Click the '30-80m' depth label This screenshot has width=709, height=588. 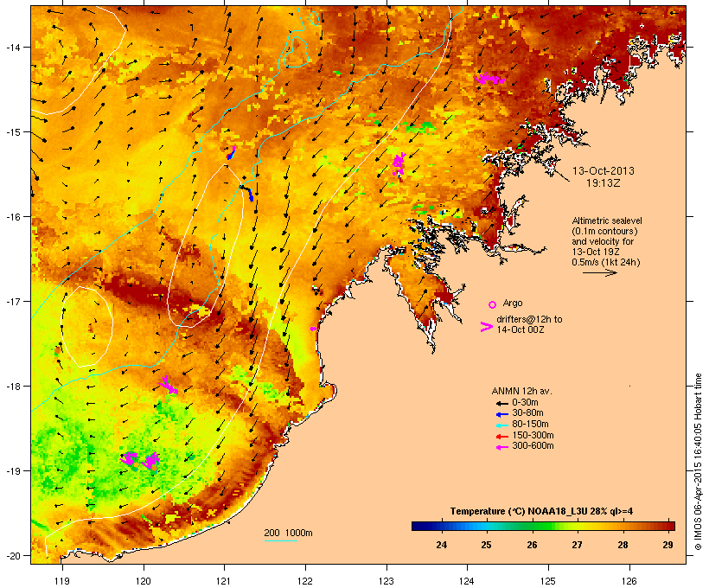tap(527, 413)
